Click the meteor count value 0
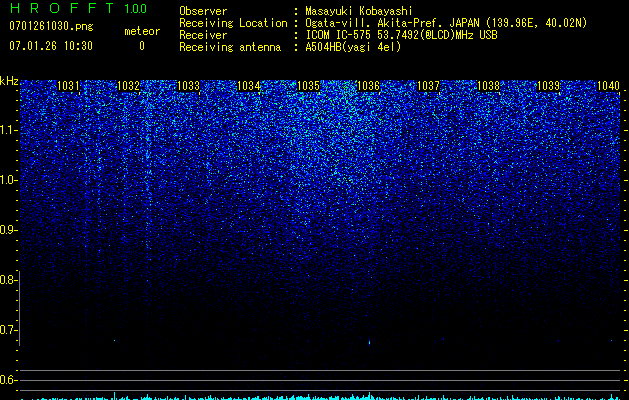Screen dimensions: 629x400 click(142, 46)
